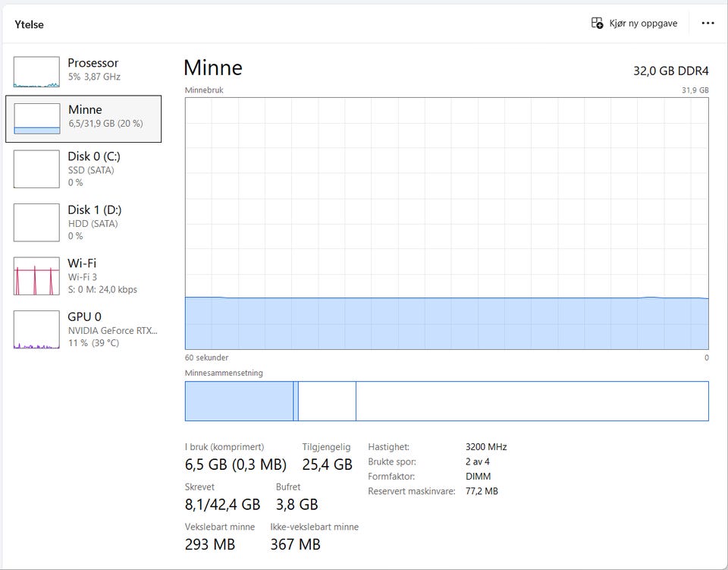Click the Minnebruk usage graph area
The height and width of the screenshot is (570, 728).
click(447, 223)
